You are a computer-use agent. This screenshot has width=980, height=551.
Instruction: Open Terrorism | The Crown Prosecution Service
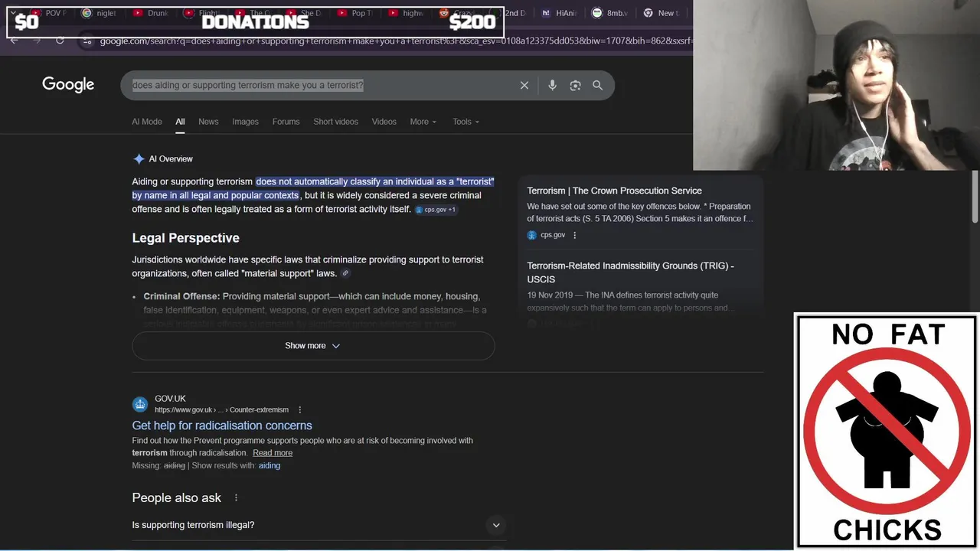pyautogui.click(x=614, y=191)
